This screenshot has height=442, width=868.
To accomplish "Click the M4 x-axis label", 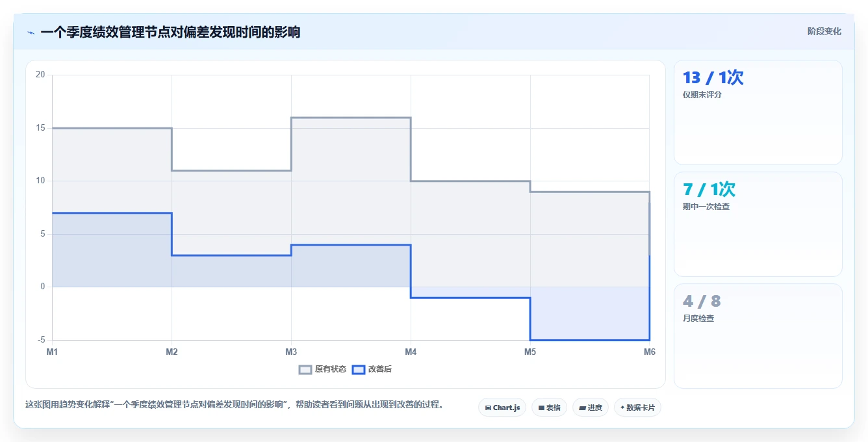I will [411, 352].
